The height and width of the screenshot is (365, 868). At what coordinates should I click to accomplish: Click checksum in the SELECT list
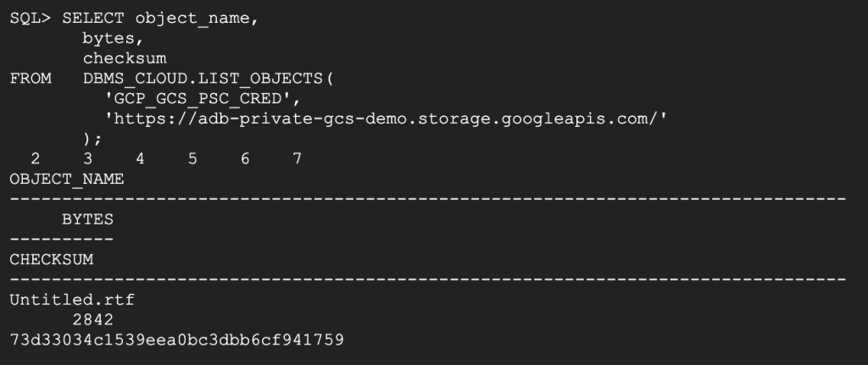125,58
